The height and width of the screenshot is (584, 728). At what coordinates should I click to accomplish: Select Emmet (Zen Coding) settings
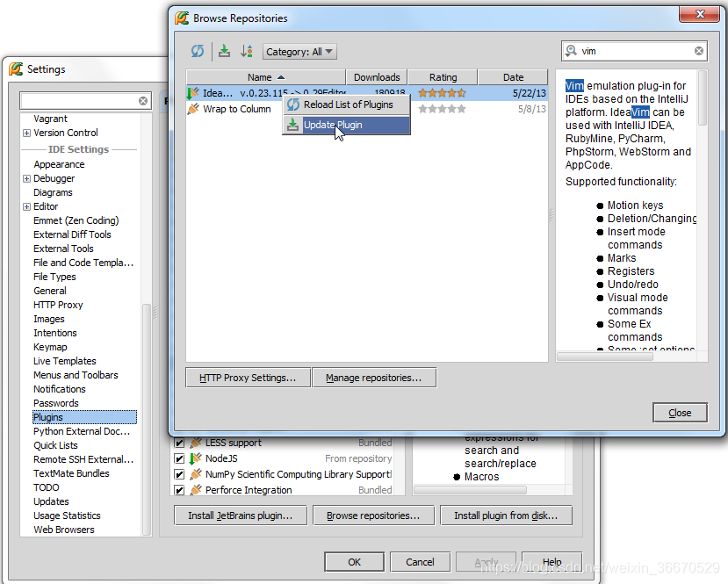pyautogui.click(x=76, y=220)
